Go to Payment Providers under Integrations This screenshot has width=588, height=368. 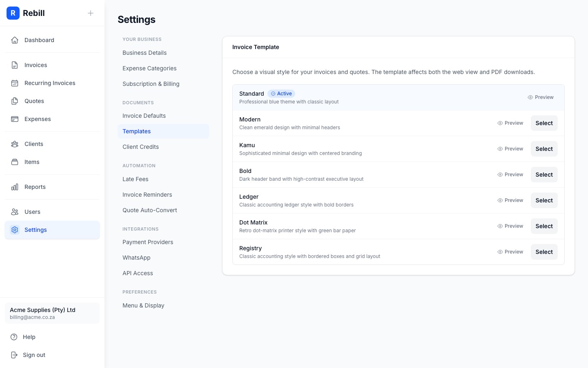(148, 242)
